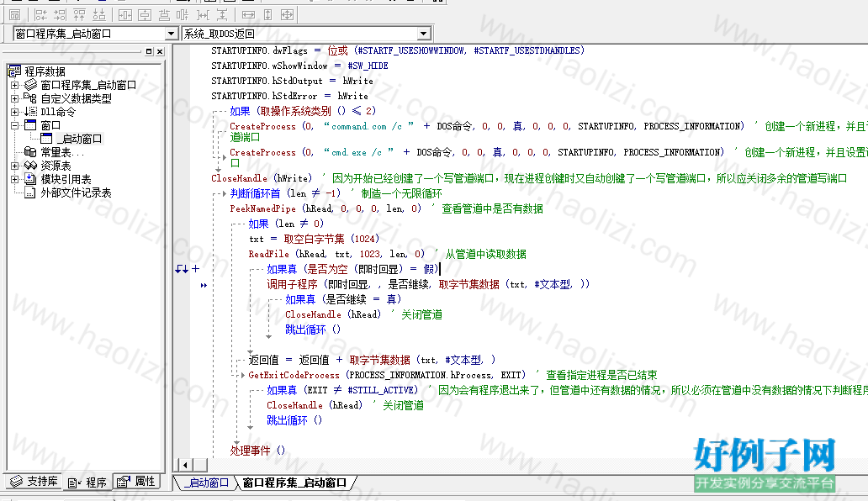
Task: Select 外部文件记录表 in the tree
Action: point(76,192)
